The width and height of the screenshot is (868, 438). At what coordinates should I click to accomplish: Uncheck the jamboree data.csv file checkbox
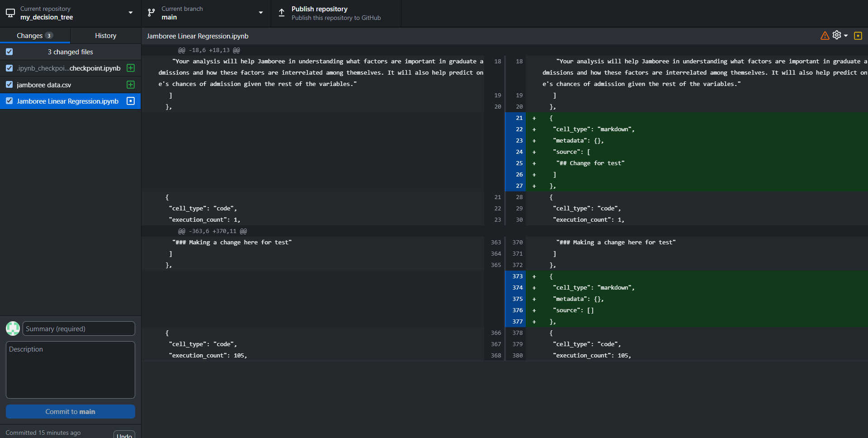pos(9,85)
